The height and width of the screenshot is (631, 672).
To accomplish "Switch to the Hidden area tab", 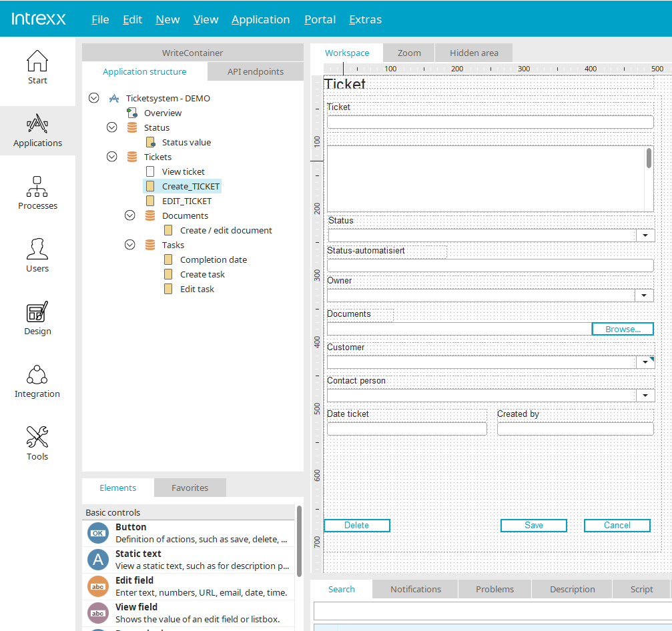I will (474, 53).
